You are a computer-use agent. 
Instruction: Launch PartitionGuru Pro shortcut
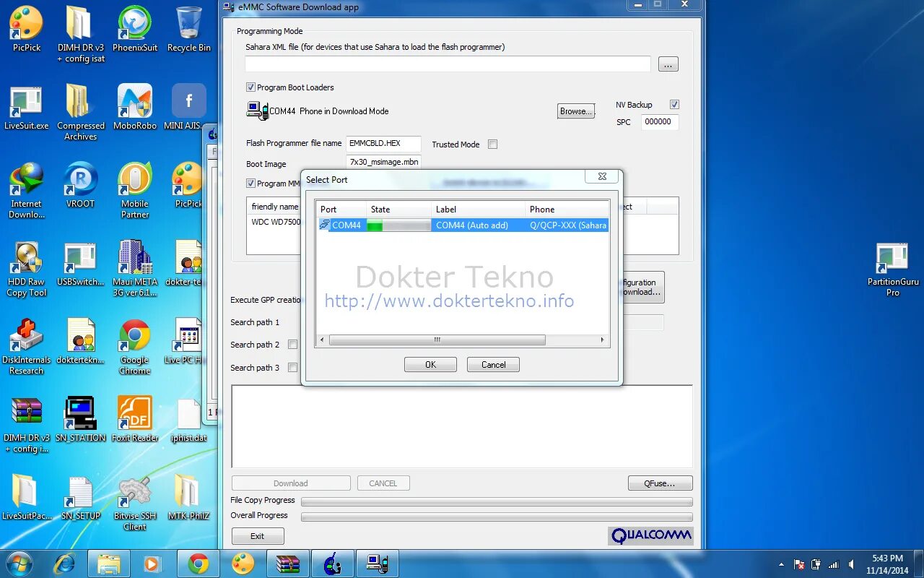click(893, 269)
